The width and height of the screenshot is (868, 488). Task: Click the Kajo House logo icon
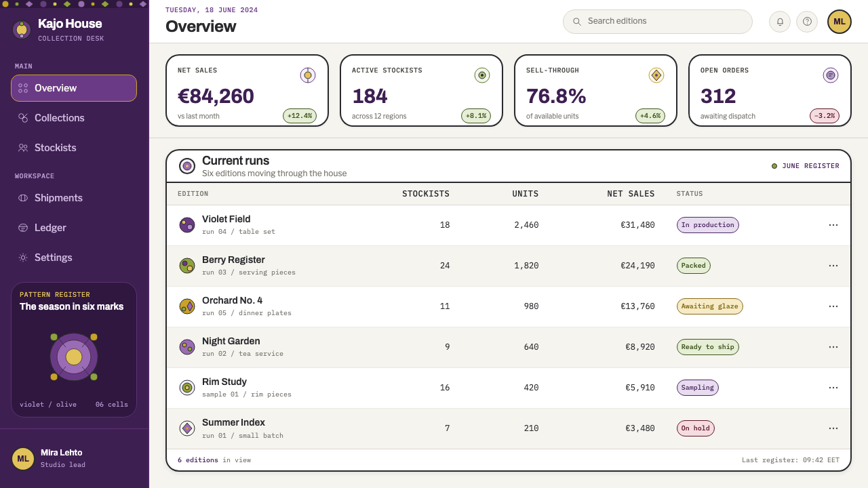22,29
